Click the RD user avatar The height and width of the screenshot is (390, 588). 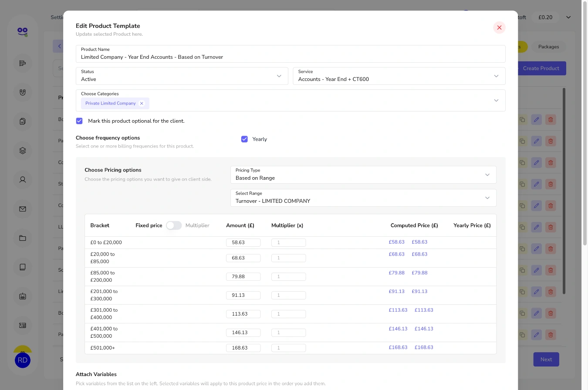coord(23,360)
